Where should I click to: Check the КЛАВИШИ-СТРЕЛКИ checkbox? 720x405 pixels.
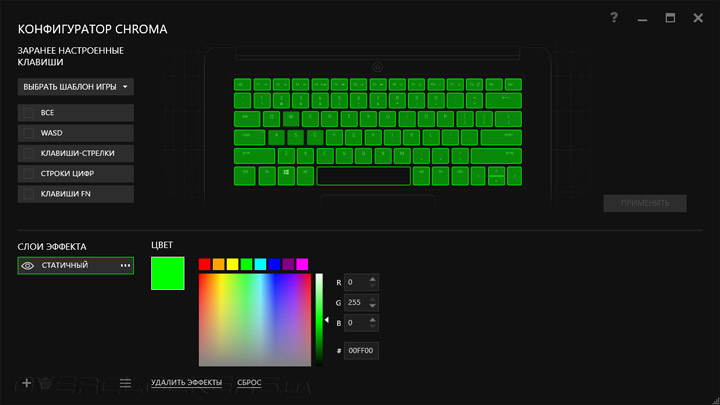coord(28,153)
